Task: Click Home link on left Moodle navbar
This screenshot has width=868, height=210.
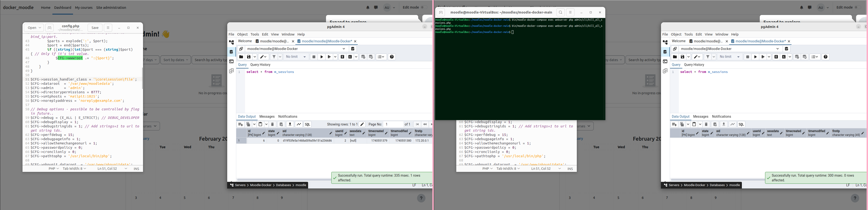Action: 46,7
